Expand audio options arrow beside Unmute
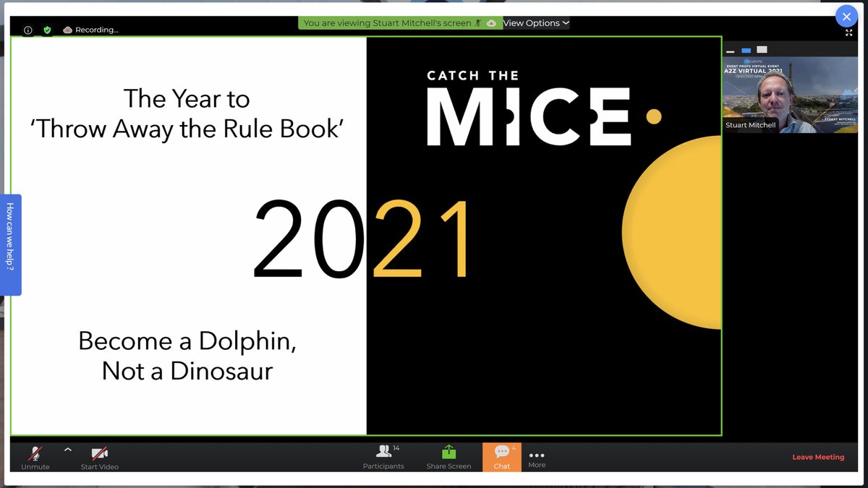 (67, 450)
